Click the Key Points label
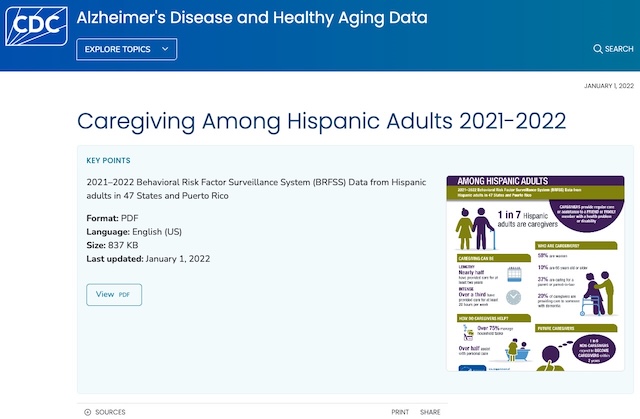This screenshot has width=640, height=419. click(x=108, y=160)
